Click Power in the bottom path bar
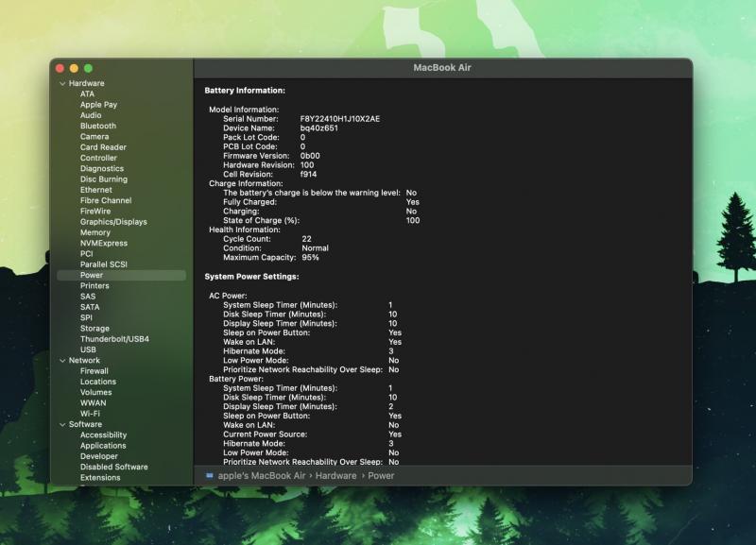Image resolution: width=756 pixels, height=545 pixels. tap(381, 476)
